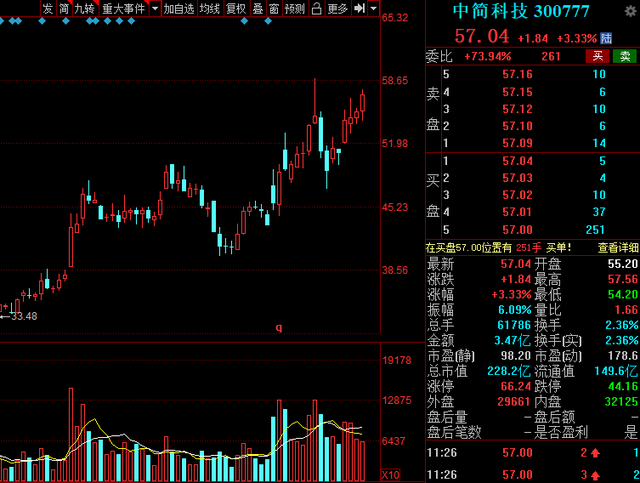Select buy level 4 price 57.01
This screenshot has width=640, height=483.
pos(517,212)
